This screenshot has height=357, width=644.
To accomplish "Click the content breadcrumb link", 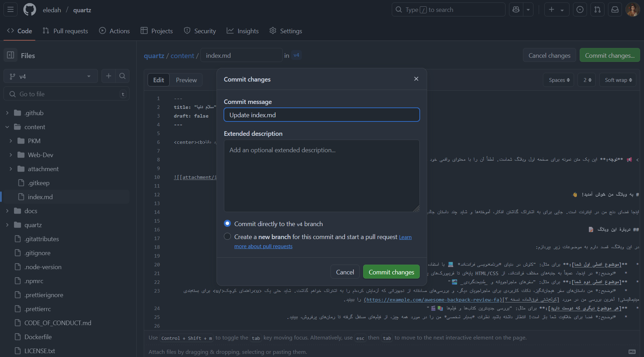I will [182, 55].
